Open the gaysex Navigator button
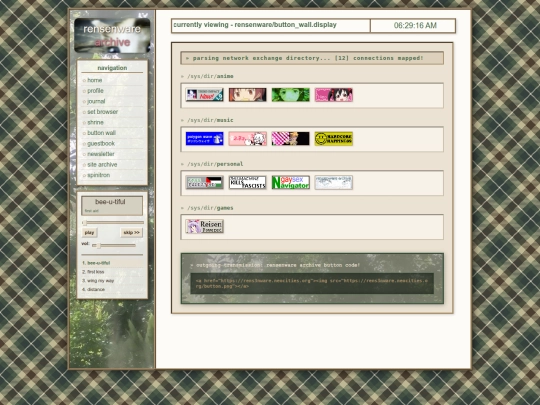The image size is (540, 405). [291, 183]
